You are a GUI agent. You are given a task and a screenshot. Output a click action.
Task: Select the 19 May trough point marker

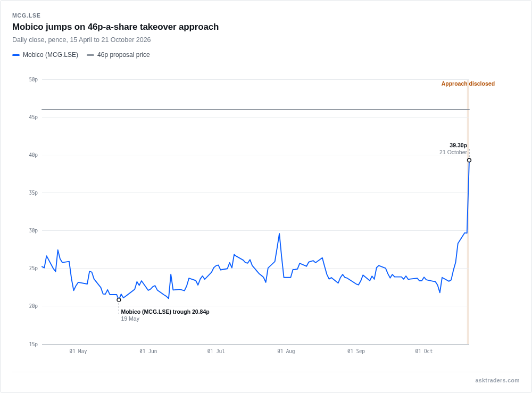(x=119, y=300)
